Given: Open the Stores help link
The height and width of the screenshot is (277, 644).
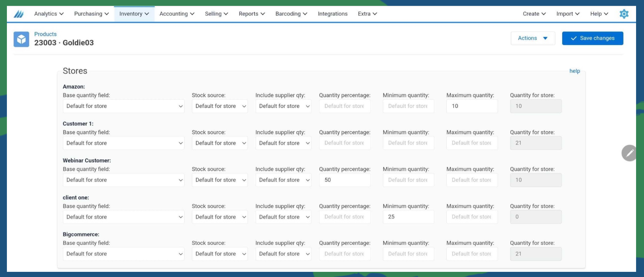Looking at the screenshot, I should point(575,71).
